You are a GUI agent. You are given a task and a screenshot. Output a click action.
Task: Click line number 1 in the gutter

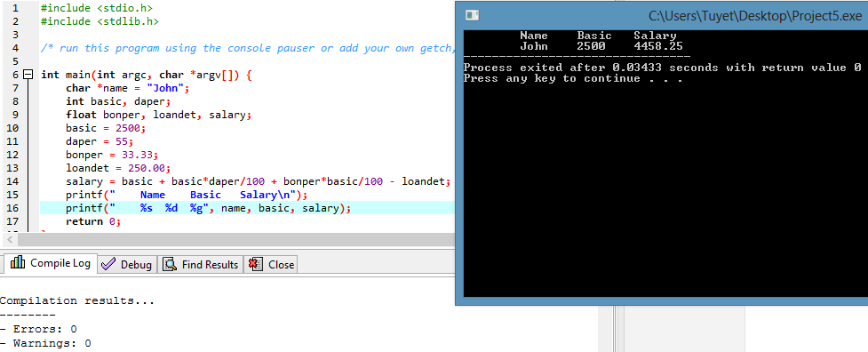tap(15, 8)
